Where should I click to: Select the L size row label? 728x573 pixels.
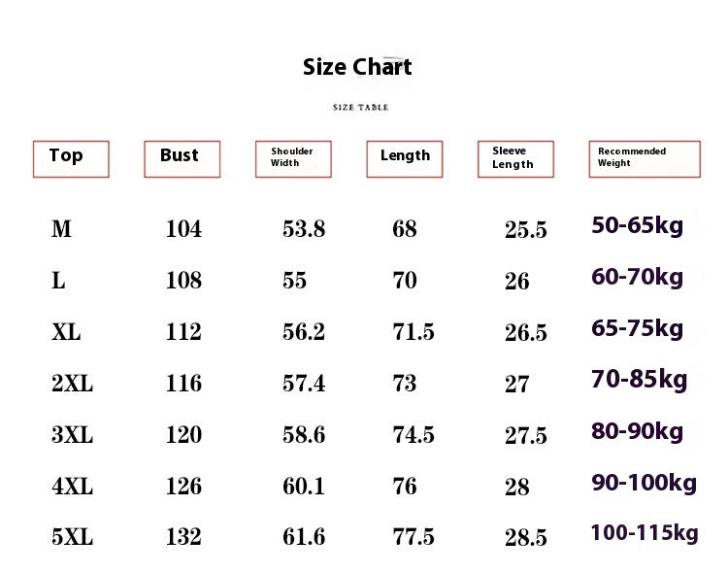(59, 281)
